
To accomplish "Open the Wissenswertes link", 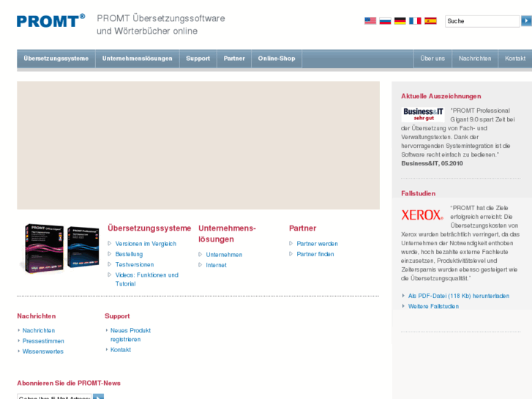I will point(42,351).
